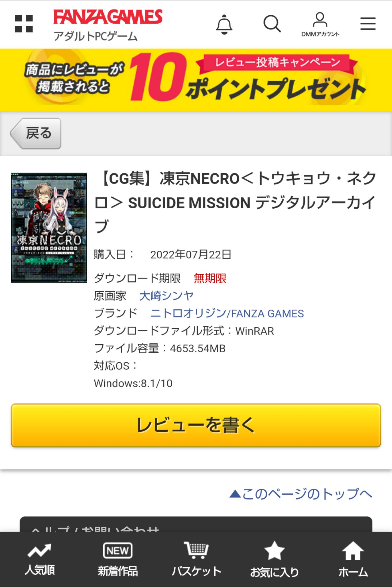
Task: Jump to top via このページのトップへ
Action: pos(301,494)
